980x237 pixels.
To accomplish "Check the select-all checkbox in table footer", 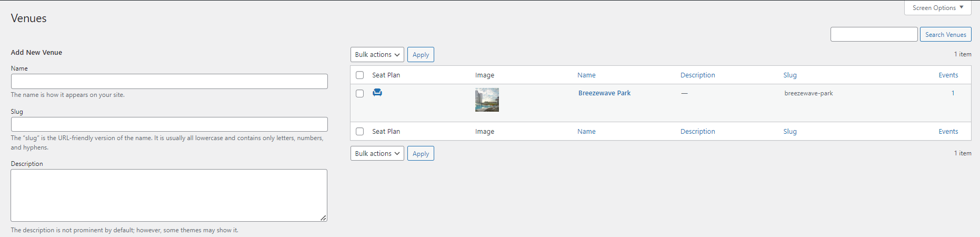I will 360,132.
